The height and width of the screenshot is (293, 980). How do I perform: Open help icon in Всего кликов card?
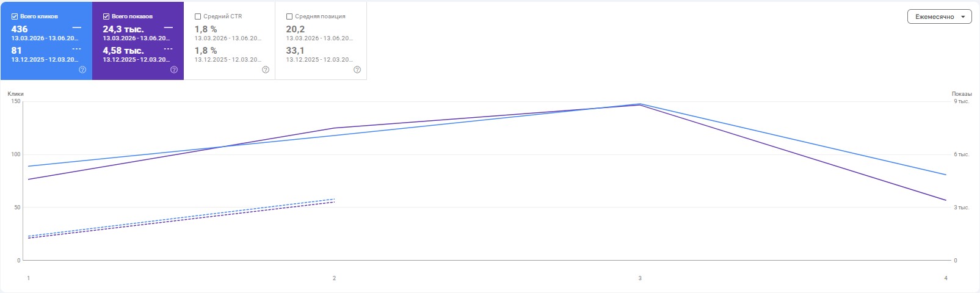(82, 70)
